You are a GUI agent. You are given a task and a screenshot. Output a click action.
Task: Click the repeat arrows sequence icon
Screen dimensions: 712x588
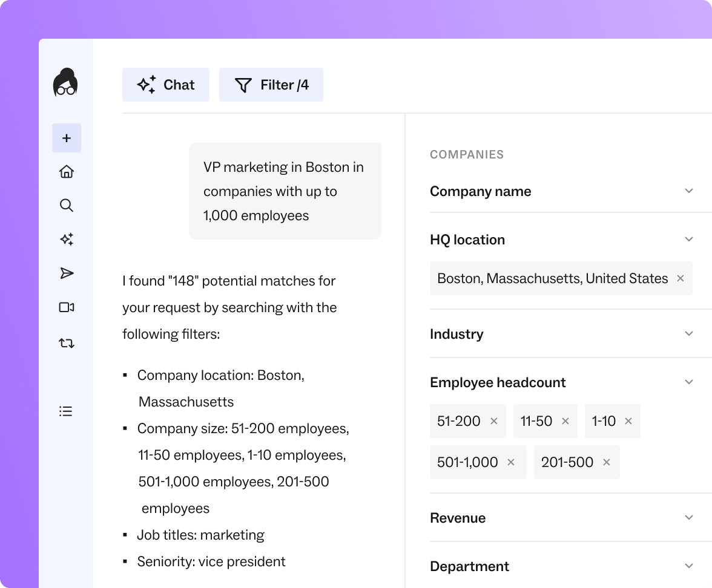[67, 344]
